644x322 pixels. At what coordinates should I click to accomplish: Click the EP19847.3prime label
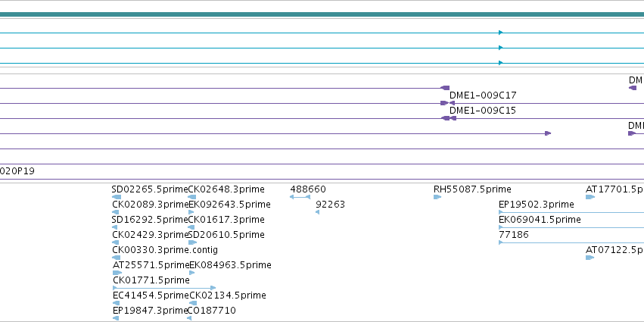(x=151, y=311)
